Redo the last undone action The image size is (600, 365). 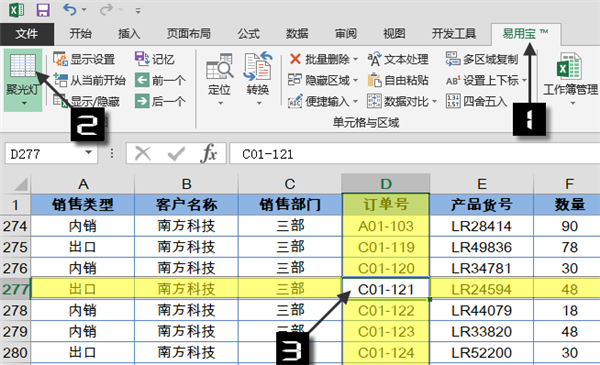[106, 10]
